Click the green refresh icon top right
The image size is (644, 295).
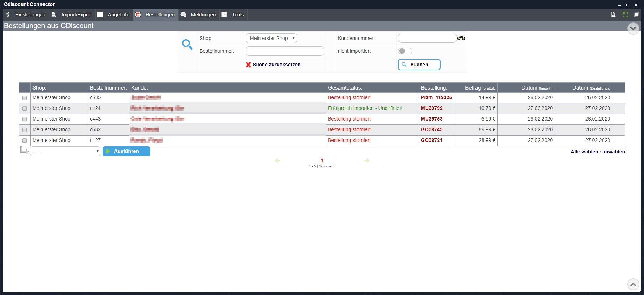tap(625, 15)
